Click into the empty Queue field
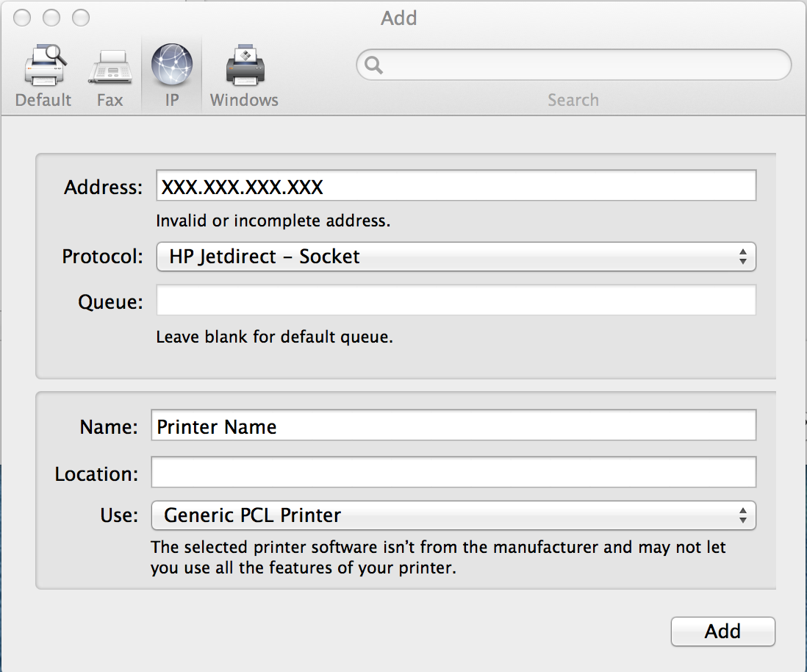Viewport: 807px width, 672px height. (456, 301)
